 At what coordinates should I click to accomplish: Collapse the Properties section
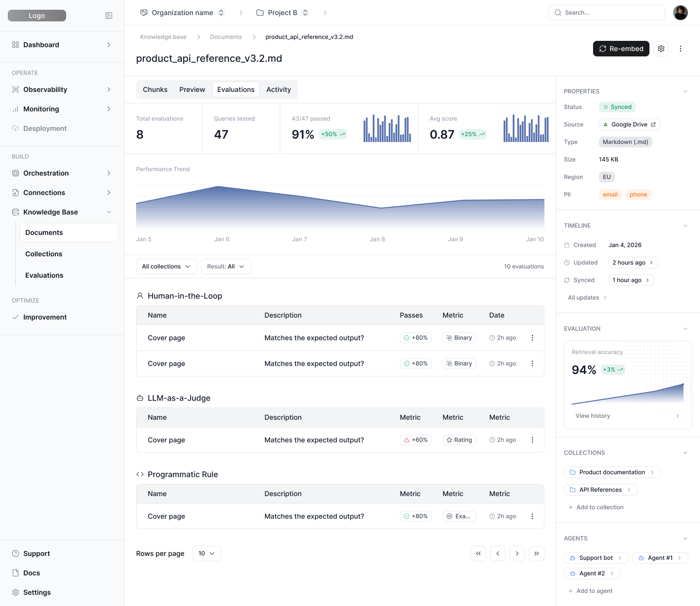[x=685, y=91]
